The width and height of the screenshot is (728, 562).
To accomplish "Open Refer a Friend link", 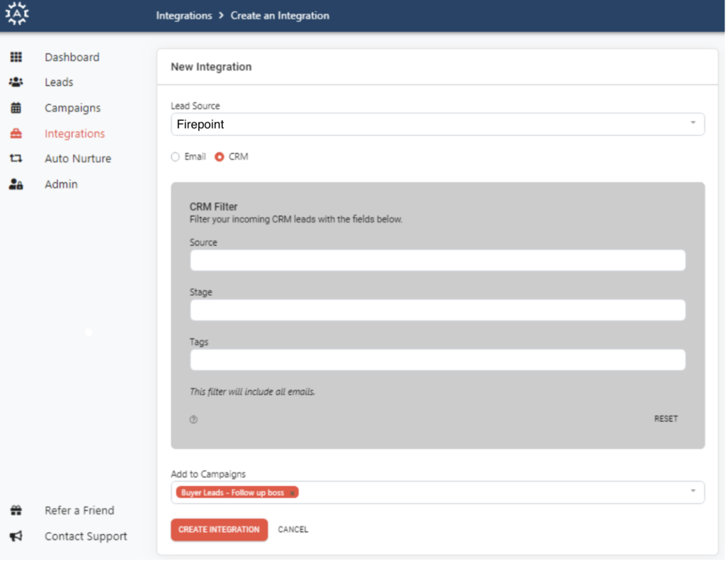I will point(80,511).
